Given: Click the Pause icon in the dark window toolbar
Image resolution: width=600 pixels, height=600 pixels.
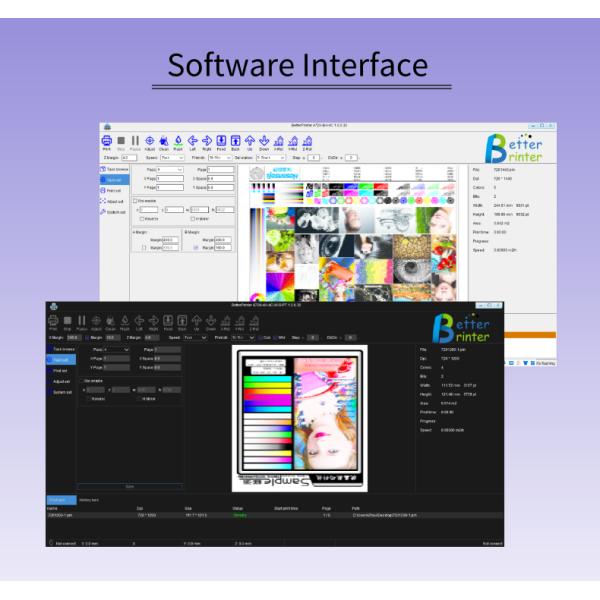Looking at the screenshot, I should (82, 322).
